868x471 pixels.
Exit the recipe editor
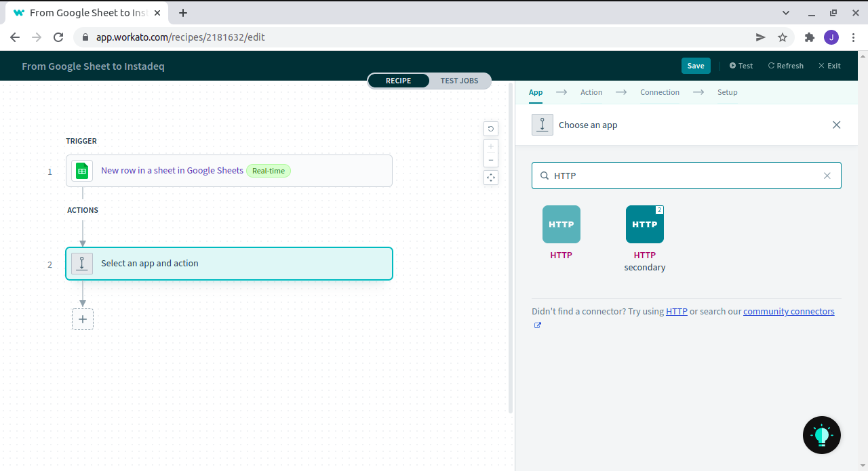(829, 66)
